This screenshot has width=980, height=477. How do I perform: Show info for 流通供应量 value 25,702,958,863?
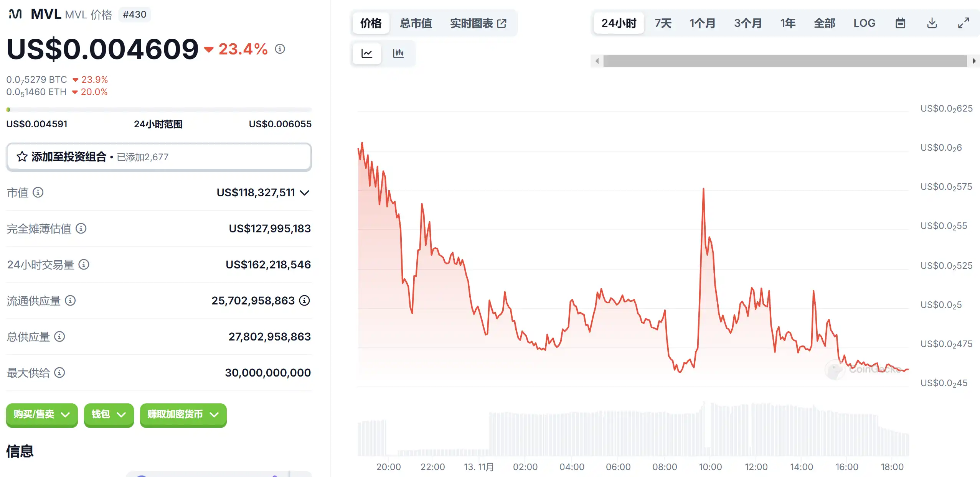[x=305, y=300]
